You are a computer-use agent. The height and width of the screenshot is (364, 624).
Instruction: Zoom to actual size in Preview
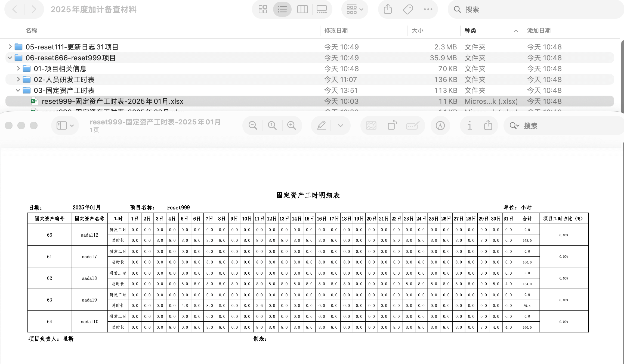[272, 125]
